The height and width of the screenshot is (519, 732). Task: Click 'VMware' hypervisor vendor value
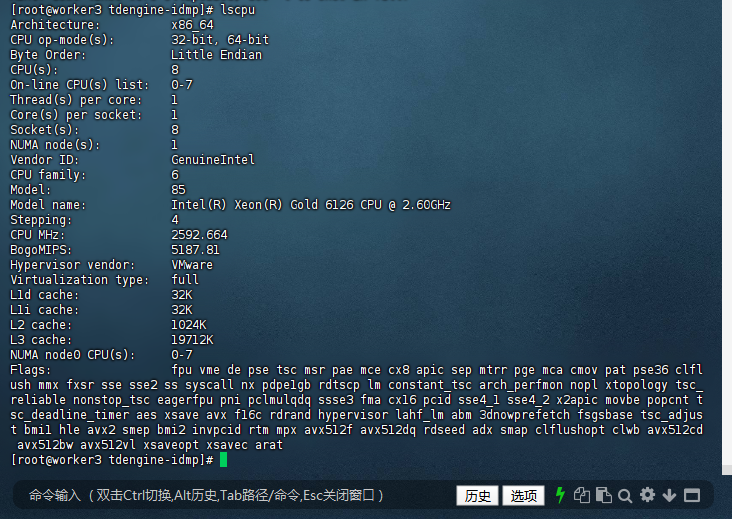pos(192,265)
